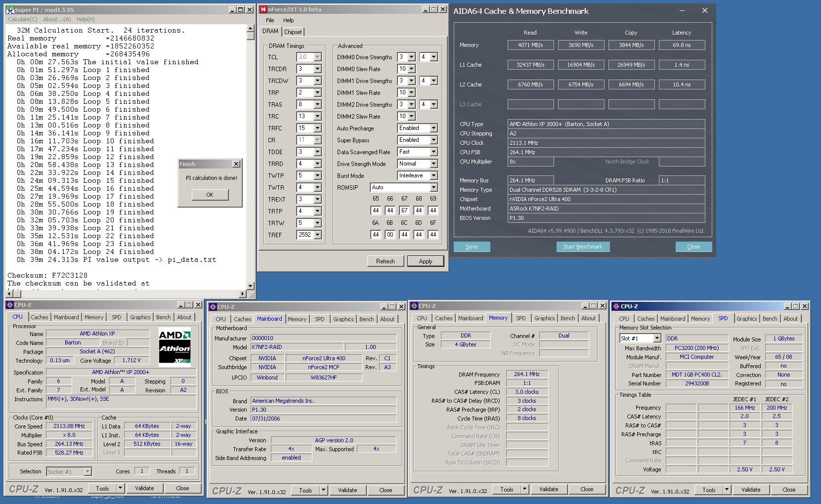
Task: Open the Help(H) menu in Super PI
Action: coord(85,19)
